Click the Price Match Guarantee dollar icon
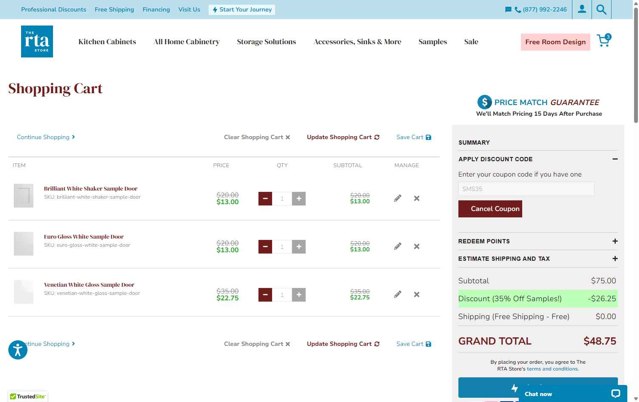Screen dimensions: 639x402 tap(484, 102)
